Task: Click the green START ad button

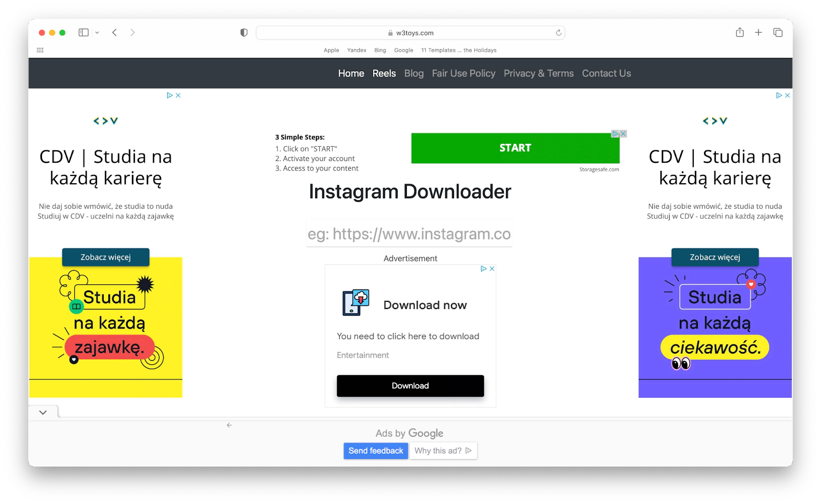Action: (x=515, y=148)
